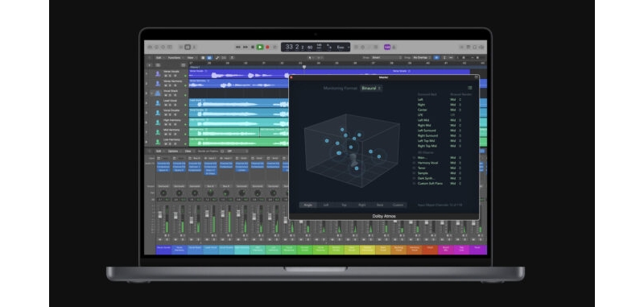The width and height of the screenshot is (644, 307).
Task: Switch 3D view to Angle
Action: click(x=308, y=205)
